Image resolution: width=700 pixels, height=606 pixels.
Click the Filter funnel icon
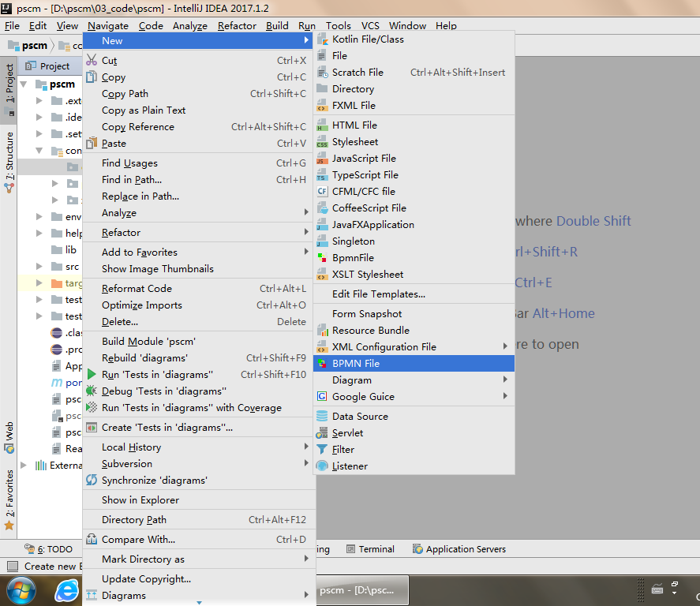pos(322,449)
